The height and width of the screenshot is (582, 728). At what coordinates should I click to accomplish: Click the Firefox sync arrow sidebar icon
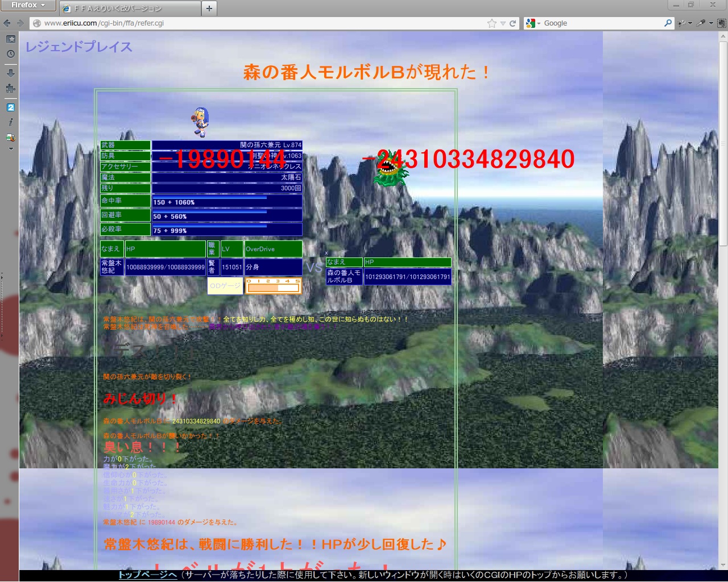pyautogui.click(x=10, y=138)
